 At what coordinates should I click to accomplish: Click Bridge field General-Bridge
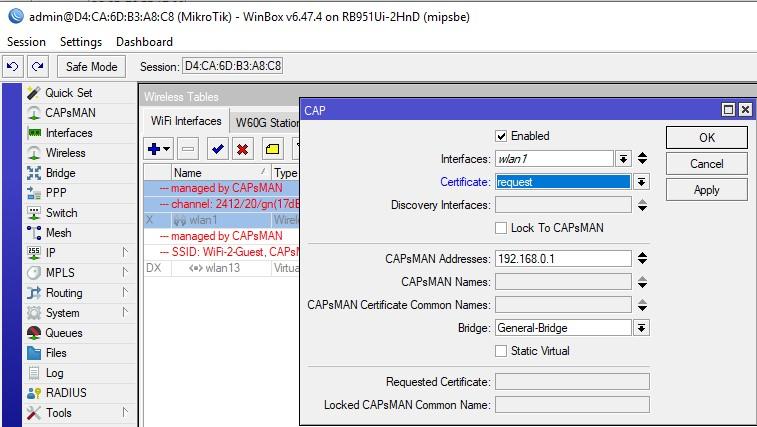pyautogui.click(x=563, y=328)
